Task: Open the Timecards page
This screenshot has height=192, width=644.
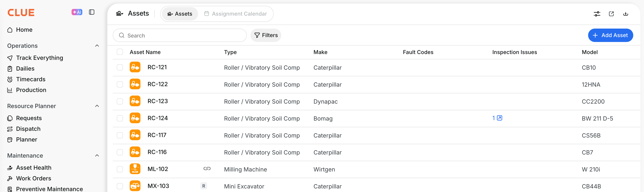Action: 27,79
